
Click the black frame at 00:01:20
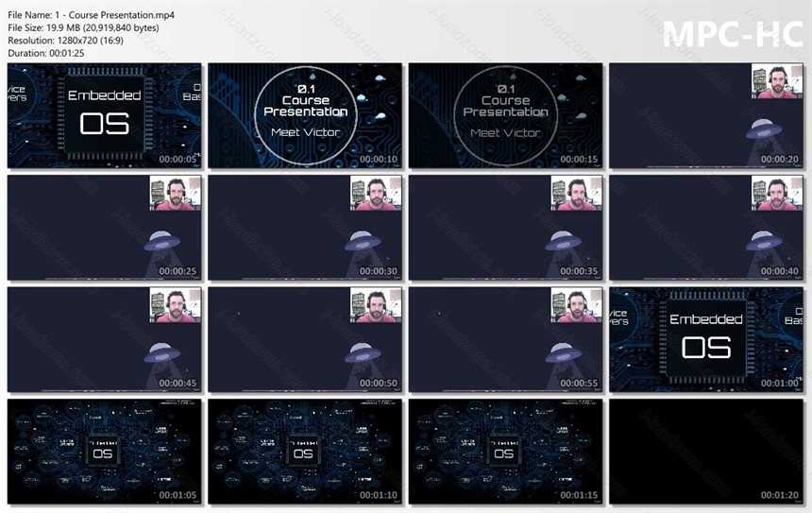click(706, 452)
